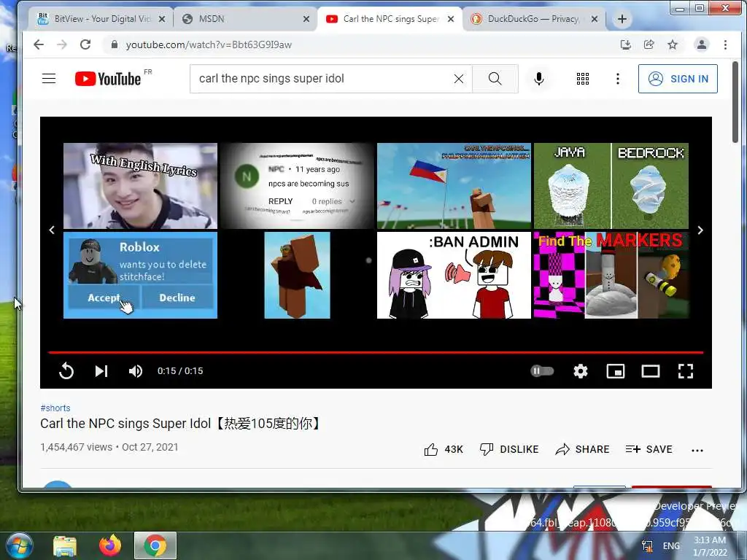
Task: Click the network icon in system tray
Action: pyautogui.click(x=647, y=545)
